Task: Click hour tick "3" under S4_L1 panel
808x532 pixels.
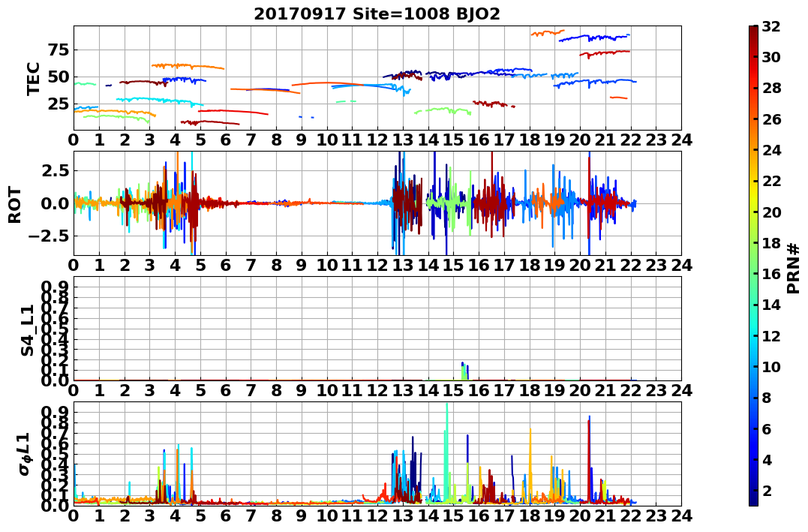Action: (150, 390)
